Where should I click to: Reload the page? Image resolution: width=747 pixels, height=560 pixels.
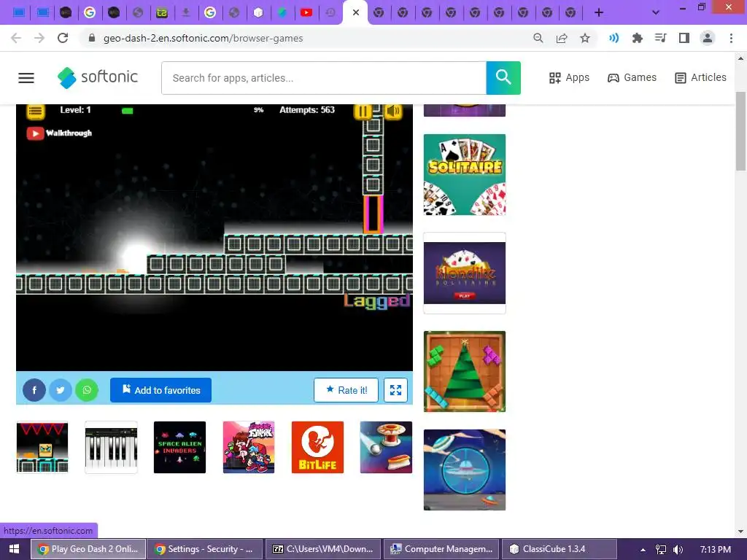click(x=63, y=38)
